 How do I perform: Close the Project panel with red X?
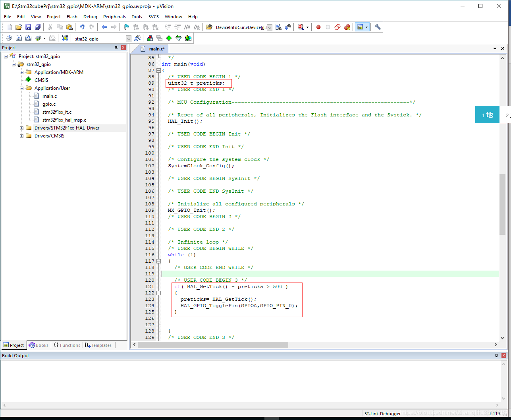tap(123, 48)
